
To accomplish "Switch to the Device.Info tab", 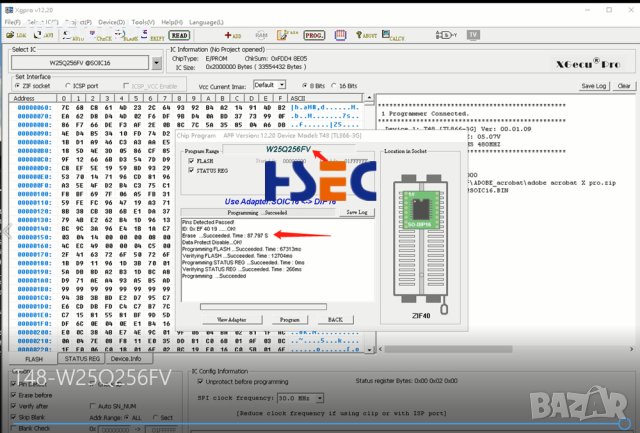I will coord(129,358).
